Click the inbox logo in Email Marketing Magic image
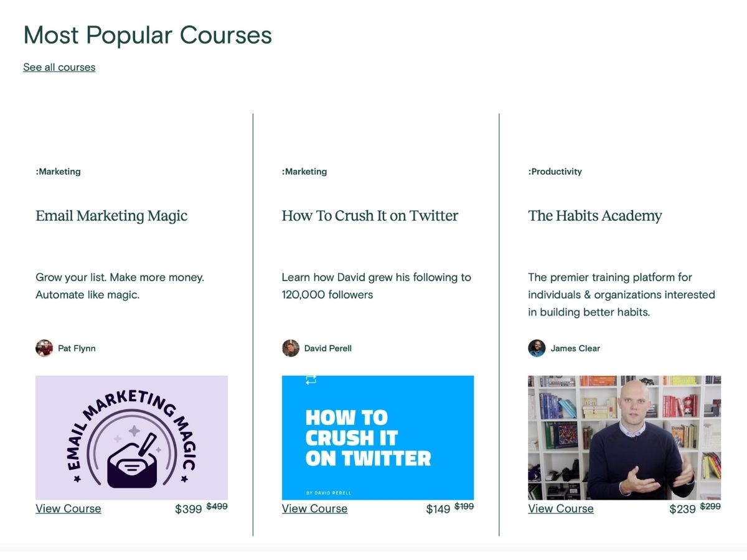 pos(132,461)
